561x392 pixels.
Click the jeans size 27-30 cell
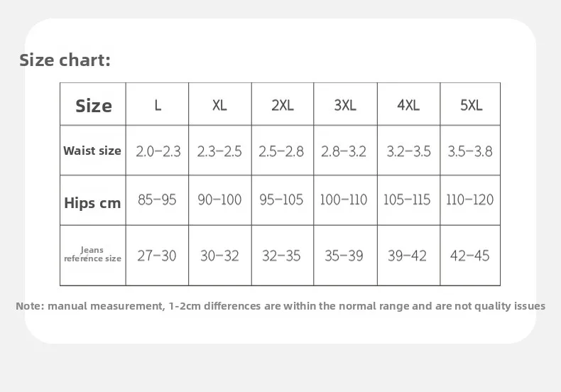click(158, 256)
